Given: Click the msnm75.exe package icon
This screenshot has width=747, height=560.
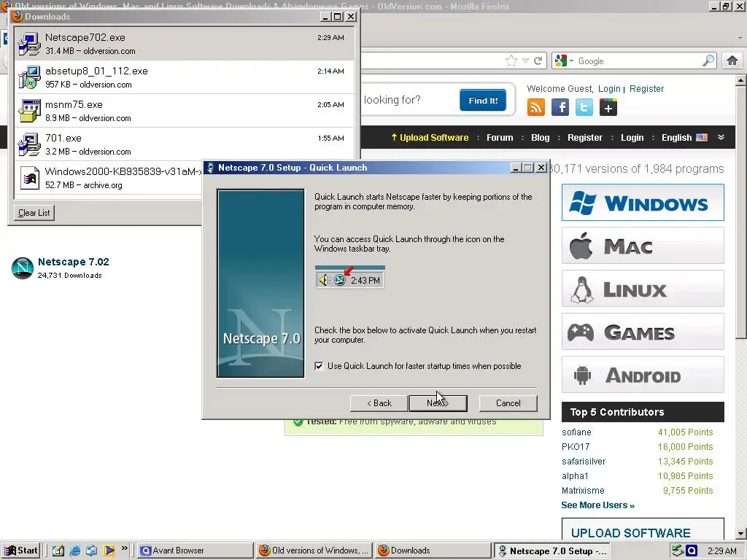Looking at the screenshot, I should tap(29, 111).
